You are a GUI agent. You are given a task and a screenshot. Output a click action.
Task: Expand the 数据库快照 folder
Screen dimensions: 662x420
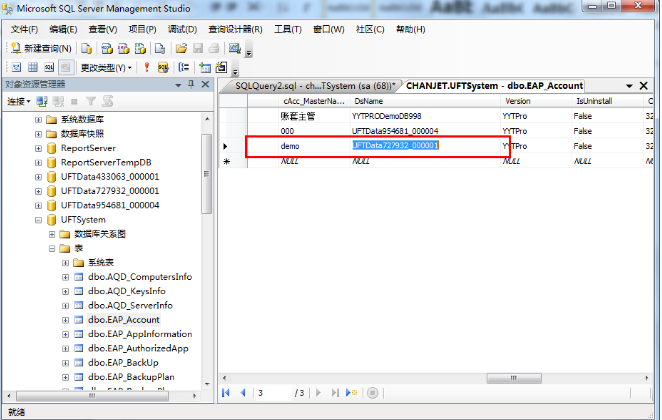point(38,134)
